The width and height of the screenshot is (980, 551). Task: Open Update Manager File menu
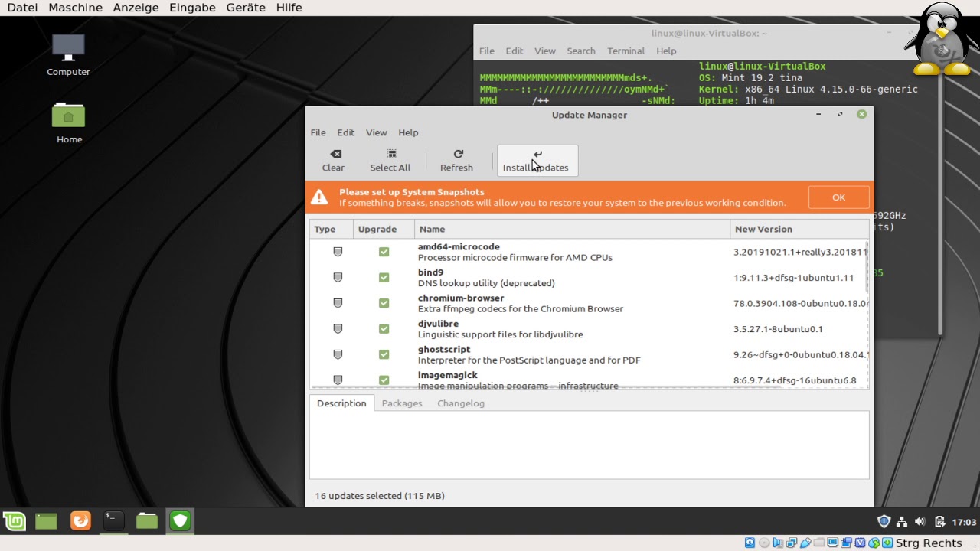pos(318,132)
